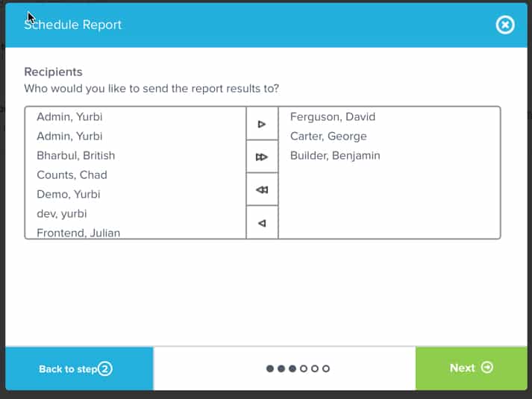
Task: Close the Schedule Report dialog
Action: point(505,25)
